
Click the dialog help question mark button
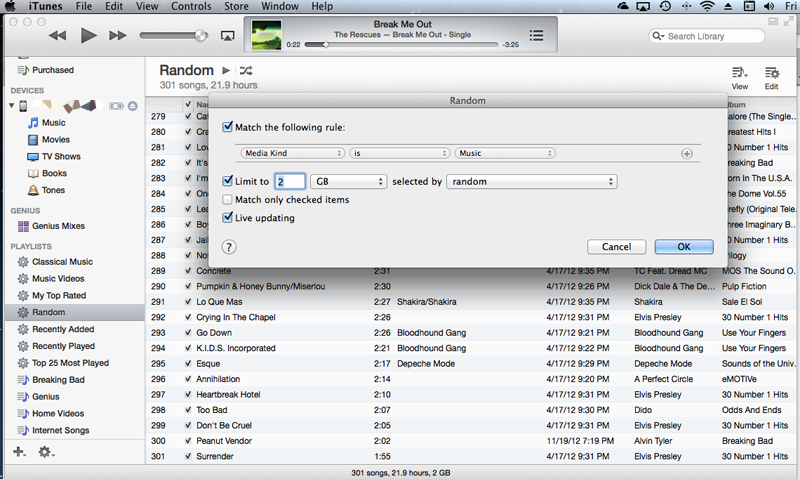tap(229, 247)
